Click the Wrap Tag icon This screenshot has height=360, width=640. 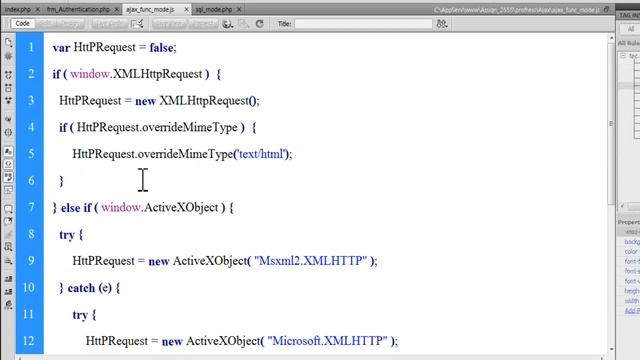point(8,234)
